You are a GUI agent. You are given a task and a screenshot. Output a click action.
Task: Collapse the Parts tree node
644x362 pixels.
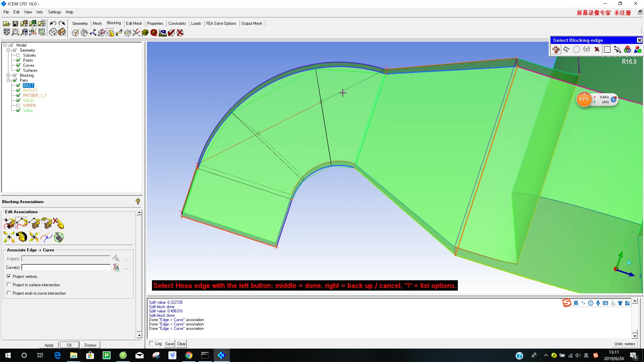point(8,80)
